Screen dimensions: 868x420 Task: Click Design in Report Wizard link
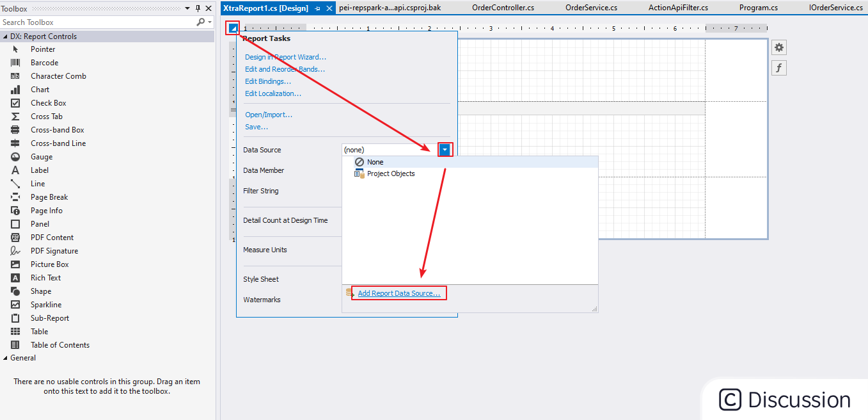(x=285, y=57)
